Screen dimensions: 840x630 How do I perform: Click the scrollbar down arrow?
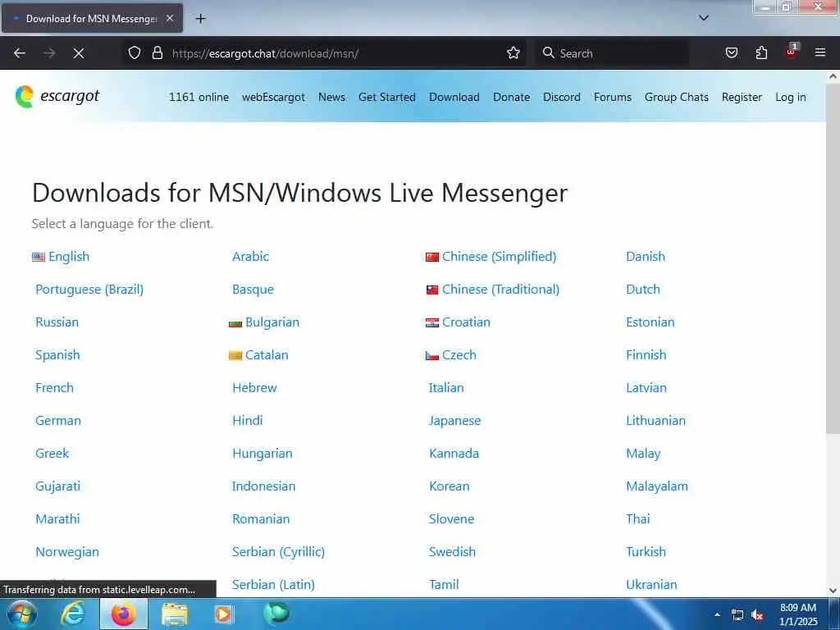pos(833,591)
